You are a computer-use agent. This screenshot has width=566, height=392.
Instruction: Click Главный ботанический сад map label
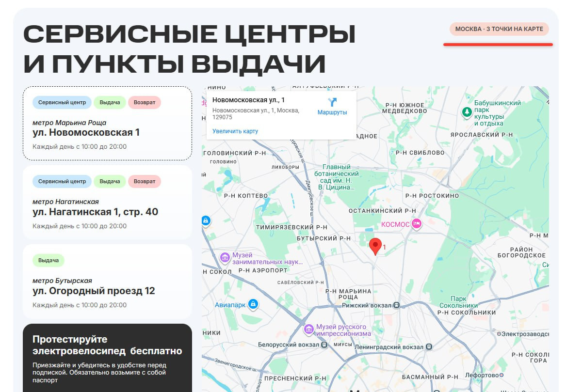[x=337, y=177]
